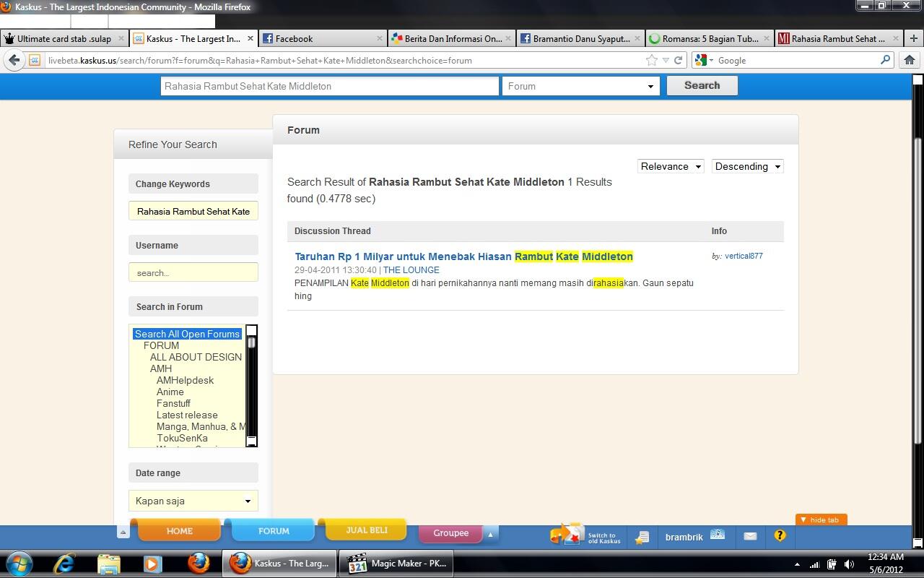Reload the page with the refresh icon
Image resolution: width=924 pixels, height=578 pixels.
[x=679, y=60]
